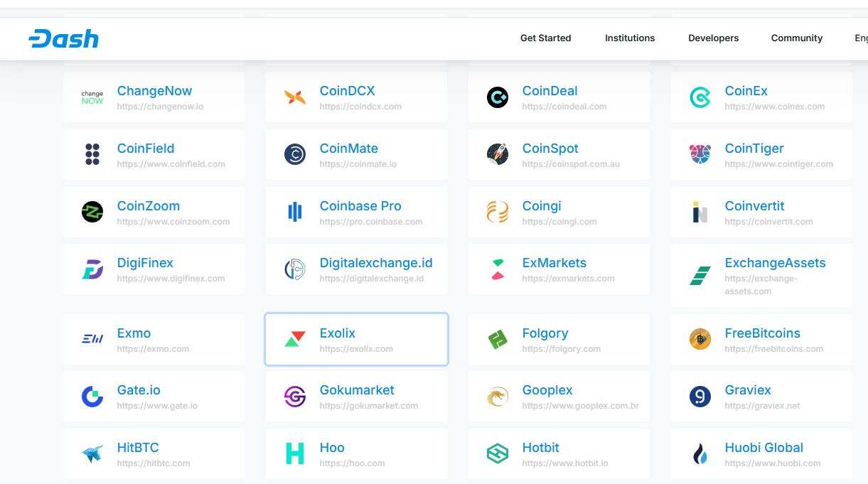Image resolution: width=868 pixels, height=484 pixels.
Task: Open the Gate.io exchange link
Action: (x=139, y=390)
